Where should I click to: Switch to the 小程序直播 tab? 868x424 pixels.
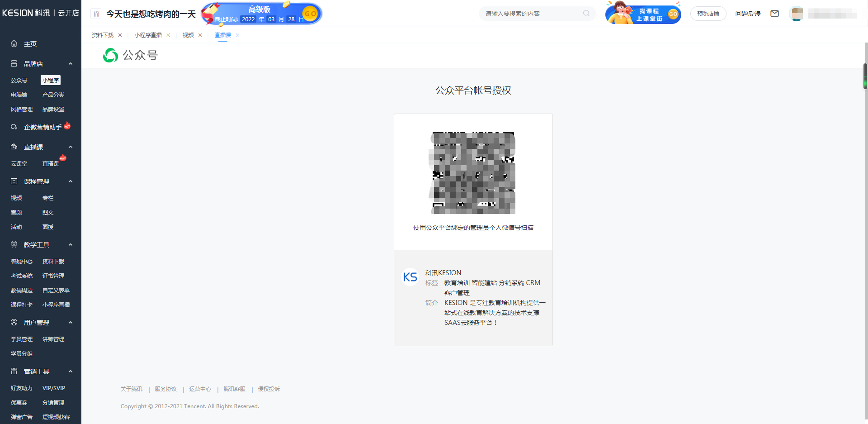coord(148,35)
